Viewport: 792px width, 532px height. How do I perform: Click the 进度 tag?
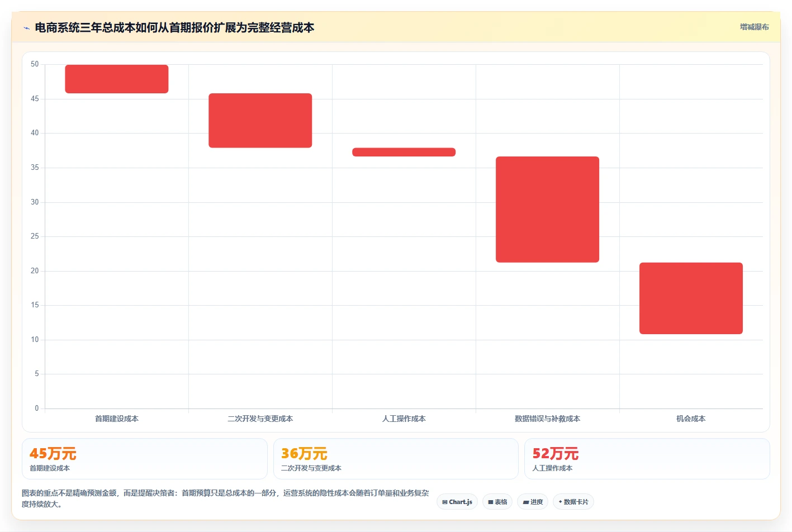click(533, 502)
